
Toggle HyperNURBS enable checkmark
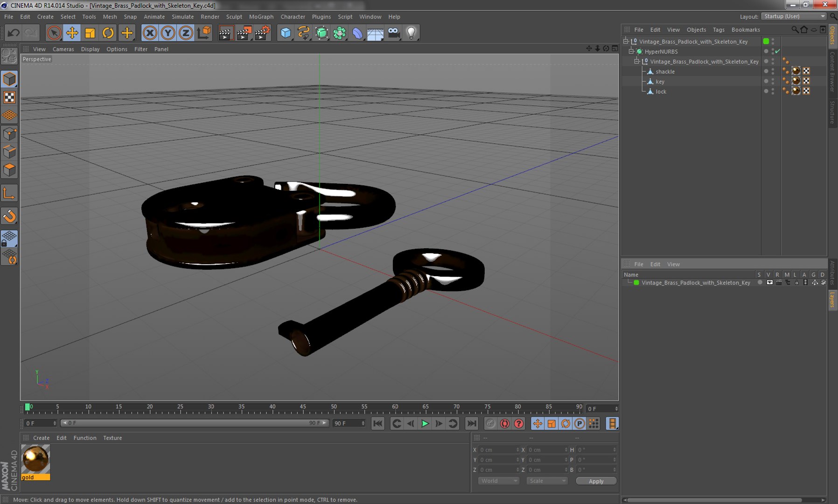(777, 51)
